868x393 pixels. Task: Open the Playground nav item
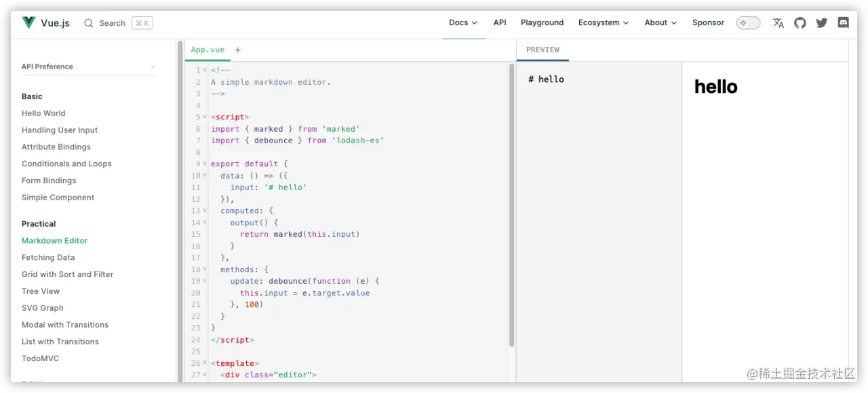tap(542, 22)
